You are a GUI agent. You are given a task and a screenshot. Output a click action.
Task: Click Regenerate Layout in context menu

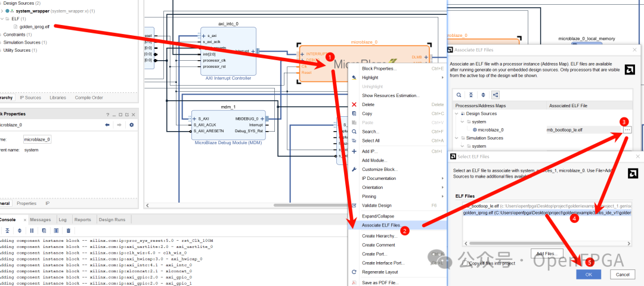tap(397, 272)
